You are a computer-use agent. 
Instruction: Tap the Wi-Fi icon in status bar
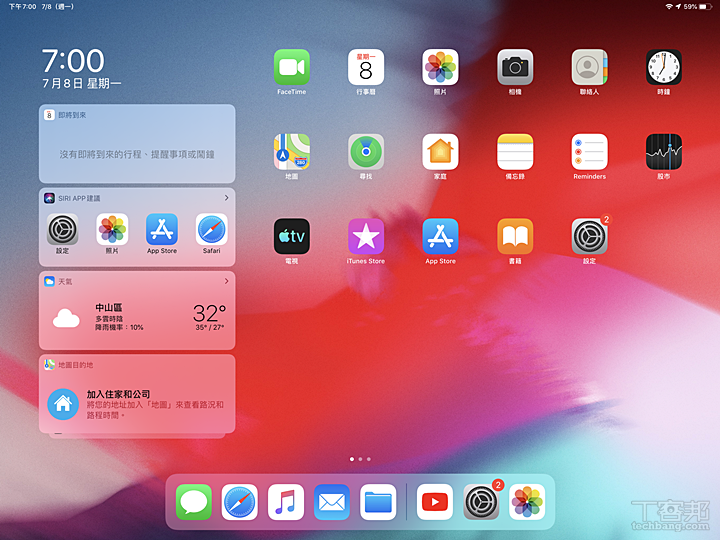(x=669, y=6)
